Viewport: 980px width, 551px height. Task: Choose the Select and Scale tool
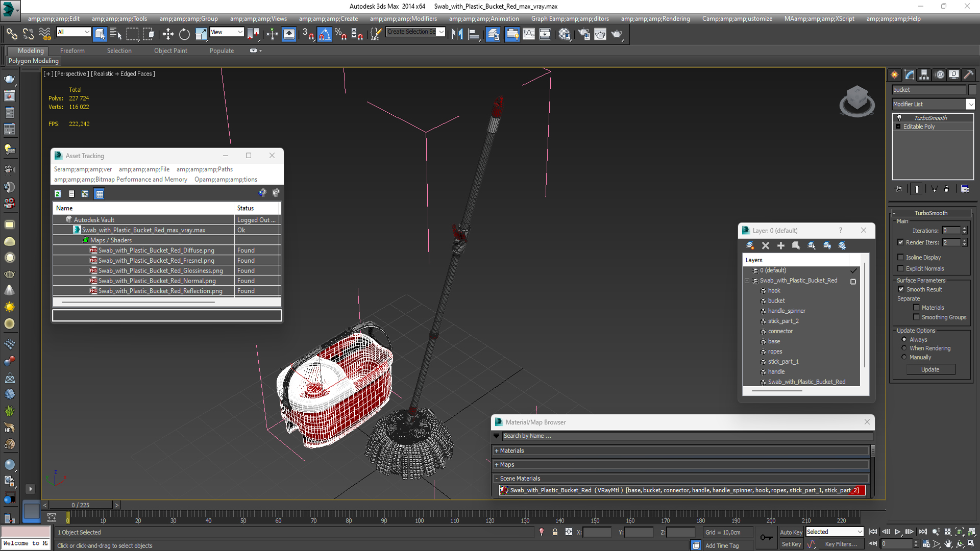[x=201, y=34]
